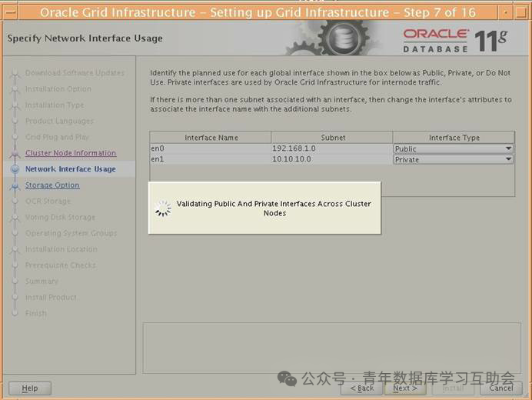
Task: Click the Storage Option step marker icon
Action: tap(15, 185)
